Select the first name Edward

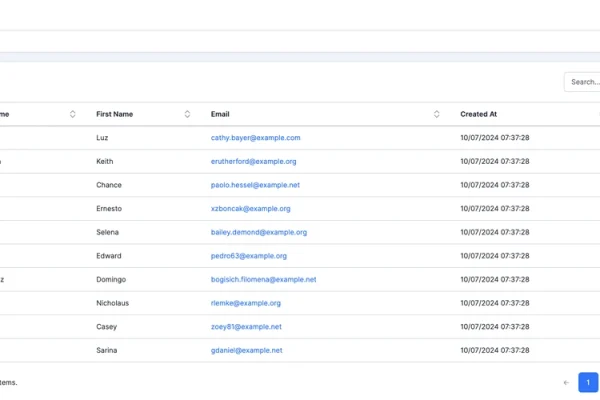coord(109,256)
